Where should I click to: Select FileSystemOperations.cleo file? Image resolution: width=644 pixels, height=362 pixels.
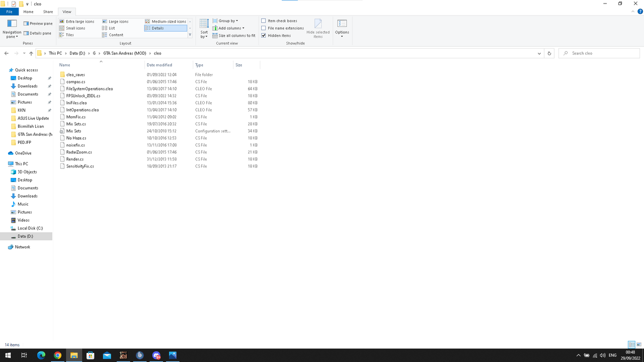pos(90,88)
